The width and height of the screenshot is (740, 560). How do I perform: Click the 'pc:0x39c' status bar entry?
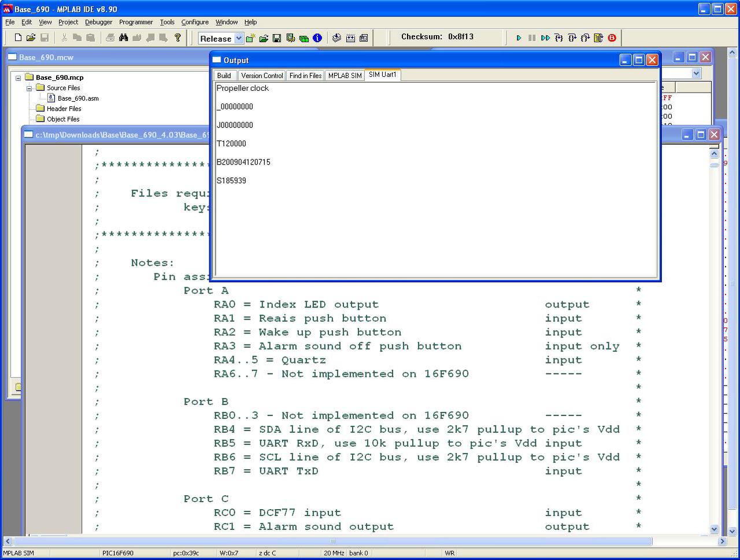click(x=186, y=553)
